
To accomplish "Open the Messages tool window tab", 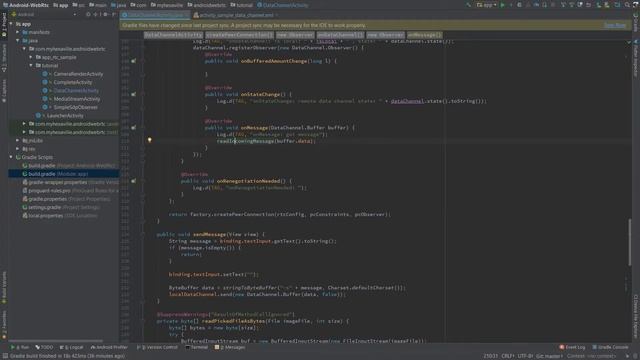I will pos(230,347).
